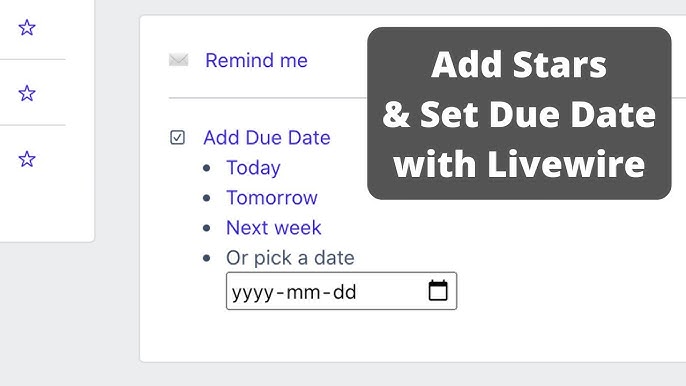The image size is (686, 386).
Task: Choose Next week as the due date
Action: coord(274,228)
